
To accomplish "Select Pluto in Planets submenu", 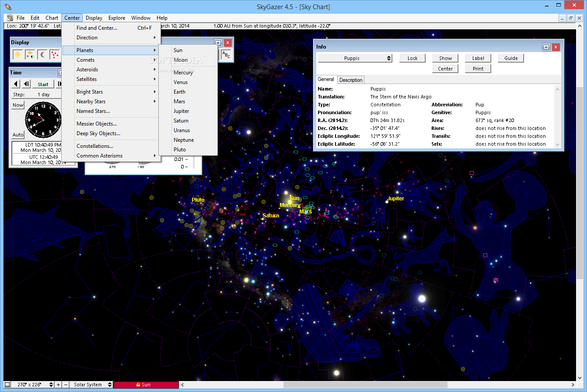I will (x=188, y=150).
